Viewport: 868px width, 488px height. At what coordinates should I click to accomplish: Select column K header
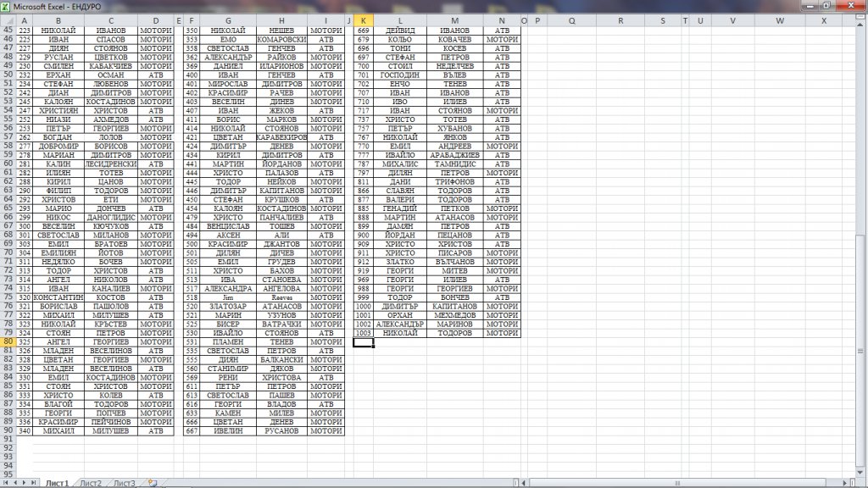pyautogui.click(x=363, y=20)
